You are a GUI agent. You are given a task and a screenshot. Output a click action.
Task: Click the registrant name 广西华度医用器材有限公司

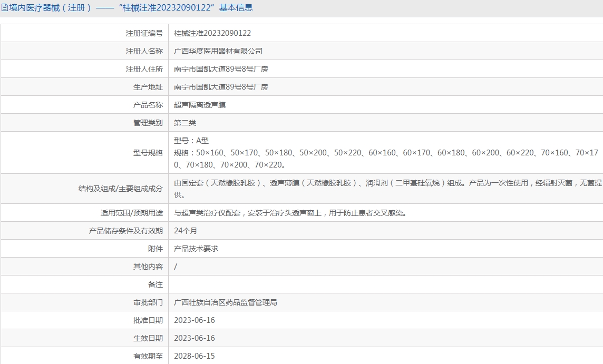(218, 51)
